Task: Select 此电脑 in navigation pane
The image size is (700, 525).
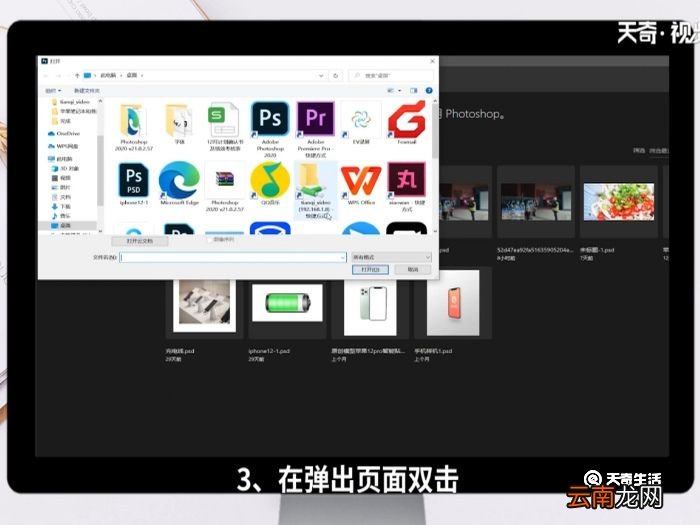Action: pos(60,158)
